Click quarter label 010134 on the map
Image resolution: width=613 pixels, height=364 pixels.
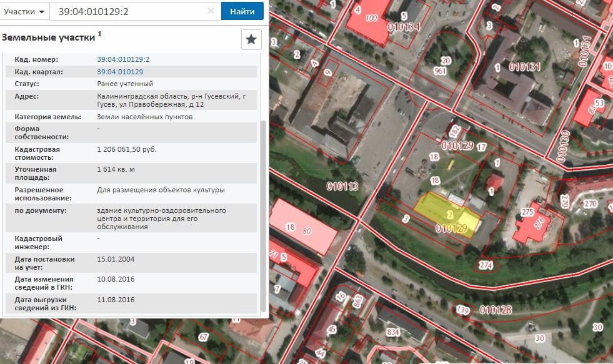pos(404,27)
